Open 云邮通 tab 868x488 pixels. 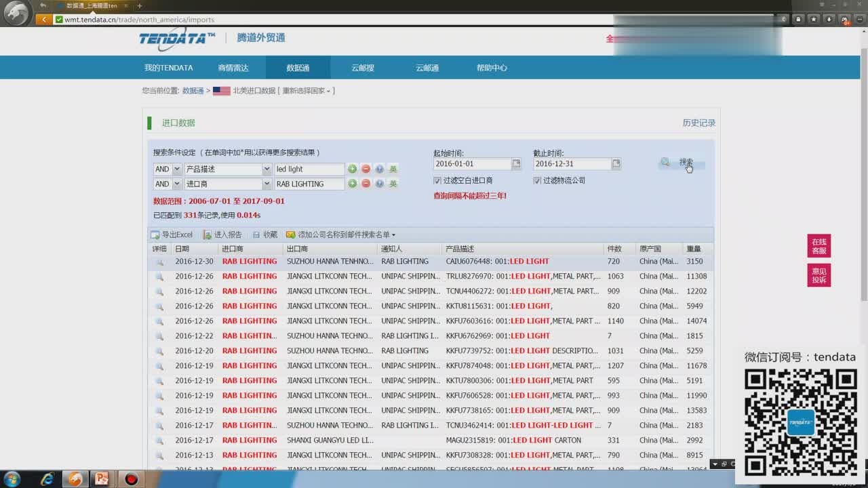pos(427,68)
